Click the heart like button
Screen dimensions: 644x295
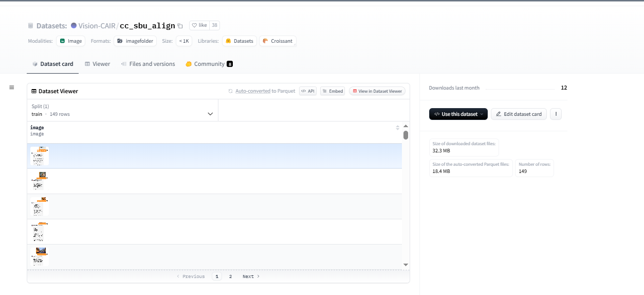click(x=199, y=25)
